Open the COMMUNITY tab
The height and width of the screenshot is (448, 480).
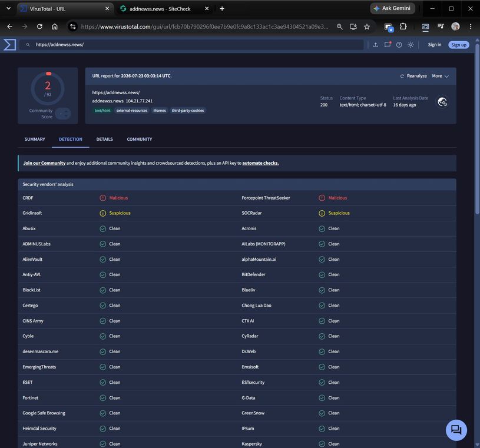coord(139,140)
